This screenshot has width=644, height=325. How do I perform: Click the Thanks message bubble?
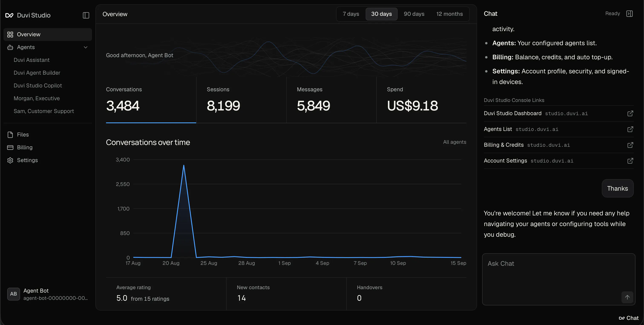tap(618, 188)
